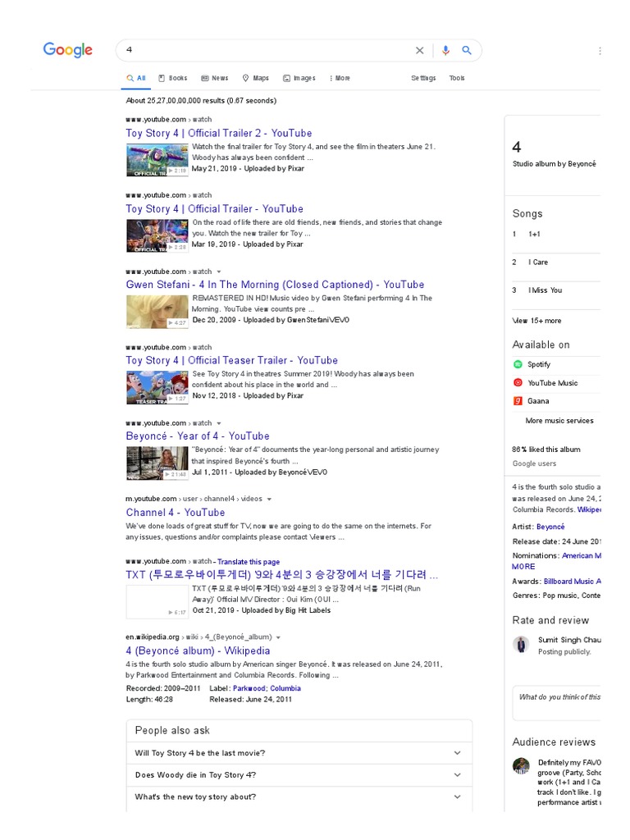Image resolution: width=630 pixels, height=840 pixels.
Task: Open dropdown arrow beside Gwen Stefani URL
Action: 218,272
